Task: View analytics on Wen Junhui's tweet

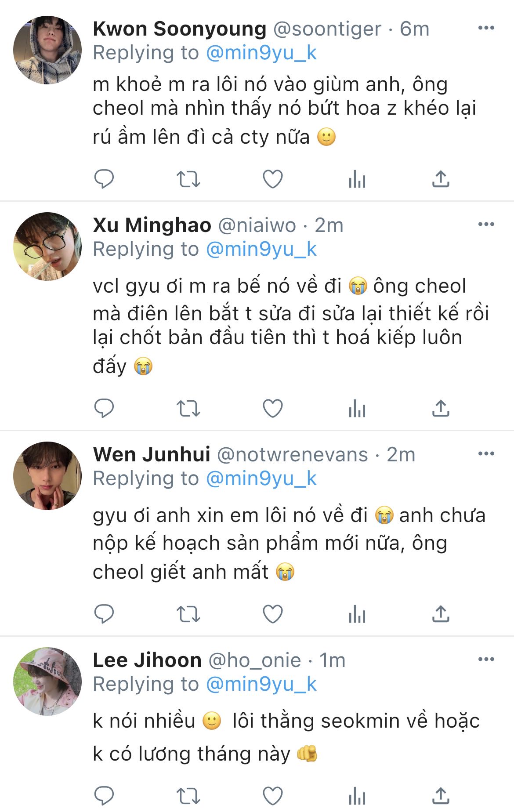Action: [357, 614]
